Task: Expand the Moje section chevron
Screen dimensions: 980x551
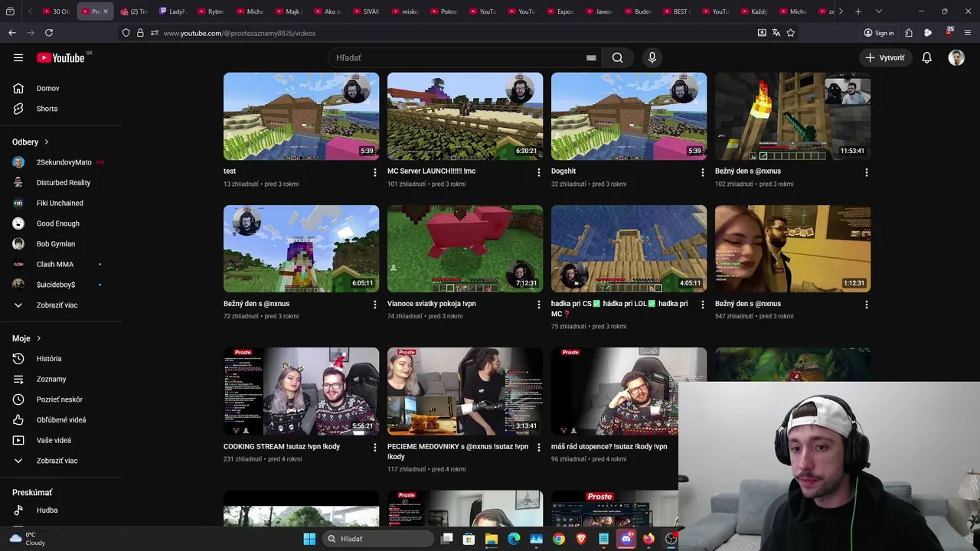Action: click(x=38, y=338)
